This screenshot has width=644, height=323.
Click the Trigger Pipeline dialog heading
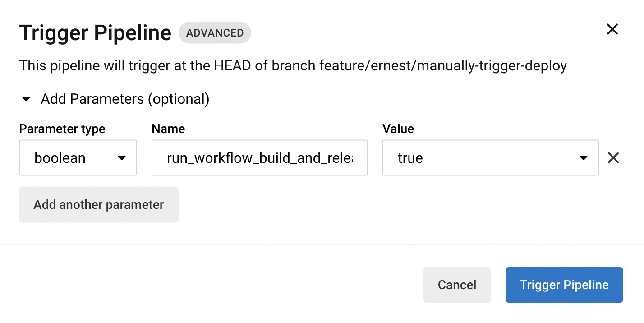click(95, 33)
